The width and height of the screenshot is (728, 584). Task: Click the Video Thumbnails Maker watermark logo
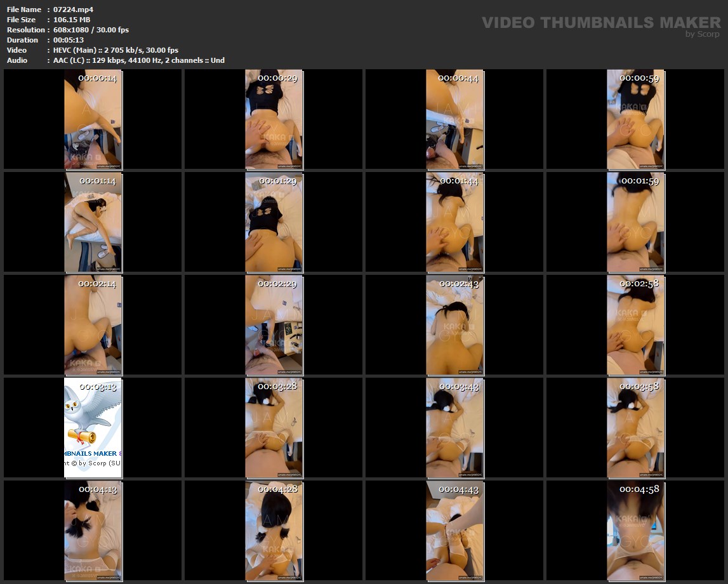point(600,23)
